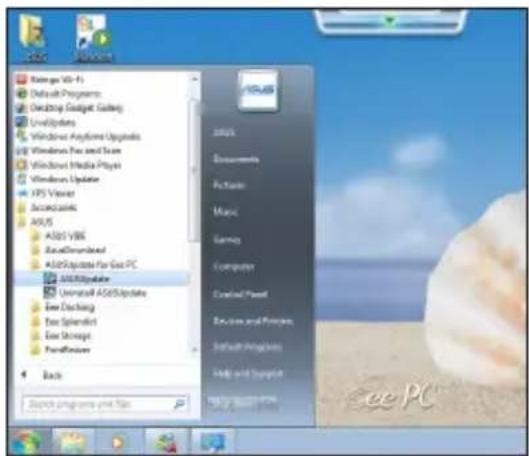Open Default Programs in the programs list
The image size is (529, 456).
click(59, 93)
